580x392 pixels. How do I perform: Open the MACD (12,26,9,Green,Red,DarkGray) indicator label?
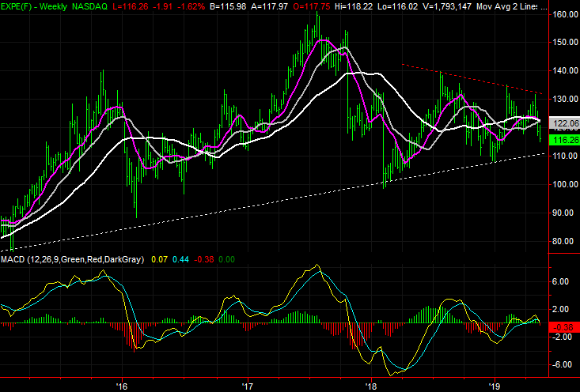[73, 259]
